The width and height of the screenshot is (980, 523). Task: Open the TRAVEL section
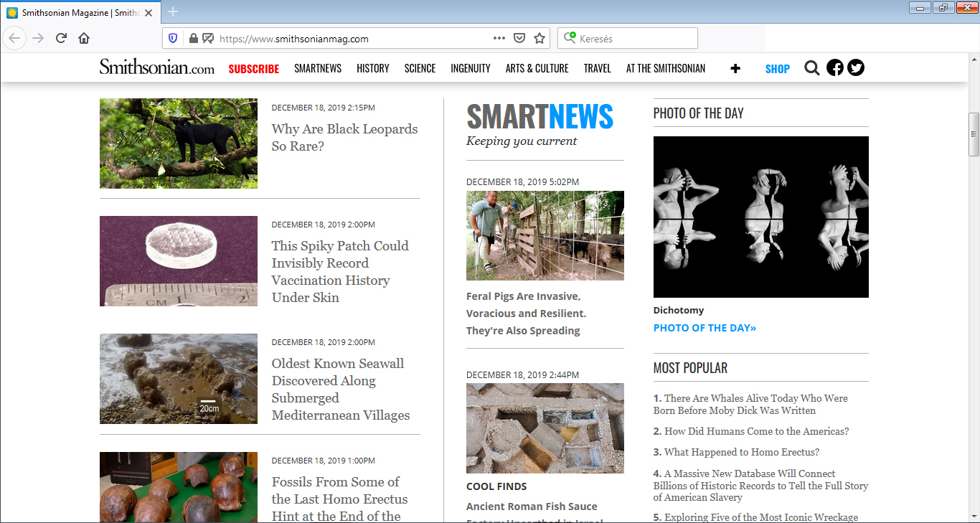tap(598, 68)
